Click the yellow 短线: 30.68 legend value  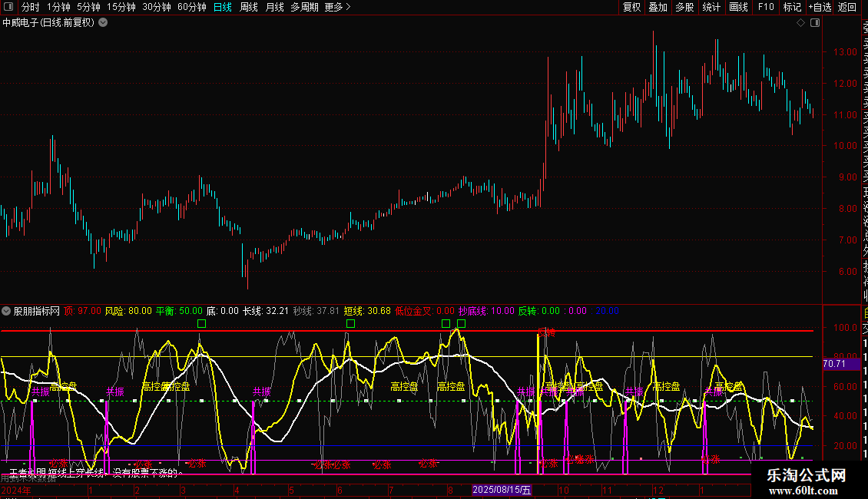coord(367,311)
